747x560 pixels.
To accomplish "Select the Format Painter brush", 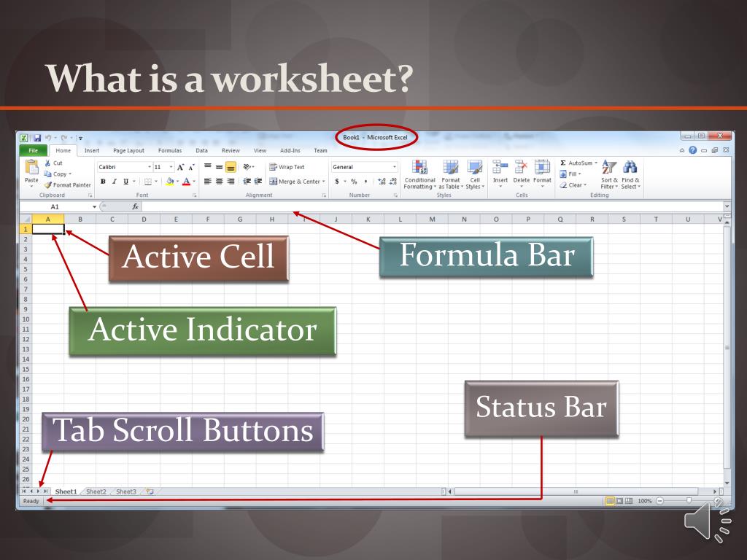I will click(47, 184).
